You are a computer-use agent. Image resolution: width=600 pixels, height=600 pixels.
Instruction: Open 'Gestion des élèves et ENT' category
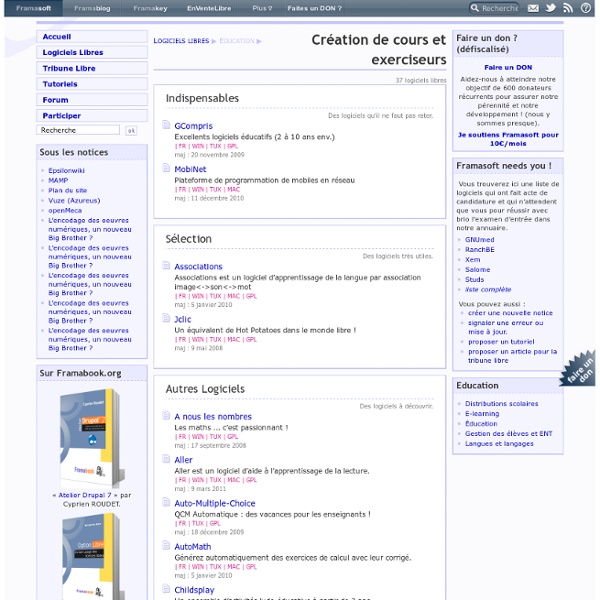coord(509,434)
